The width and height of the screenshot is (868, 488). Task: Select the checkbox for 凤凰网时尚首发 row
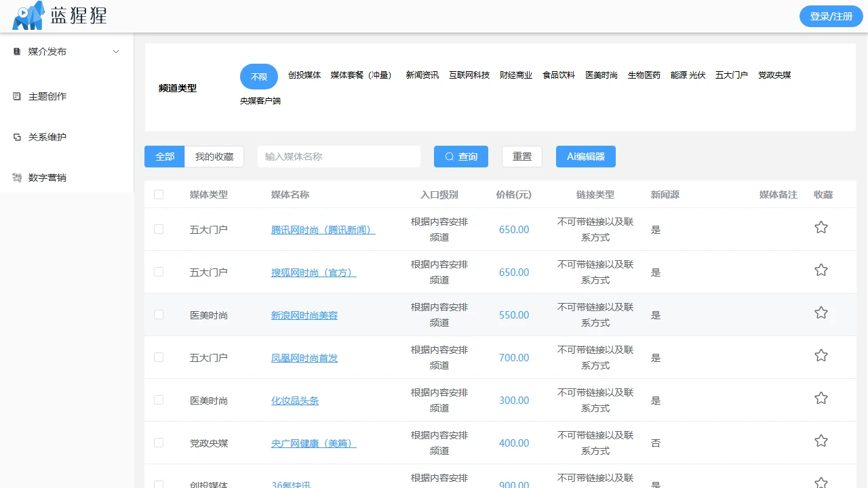pos(159,357)
